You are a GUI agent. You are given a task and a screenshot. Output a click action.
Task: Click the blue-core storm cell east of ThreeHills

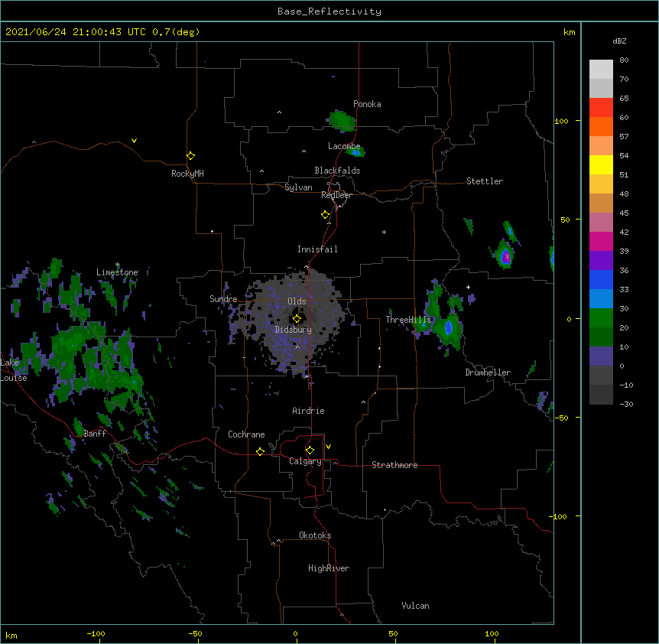[448, 327]
